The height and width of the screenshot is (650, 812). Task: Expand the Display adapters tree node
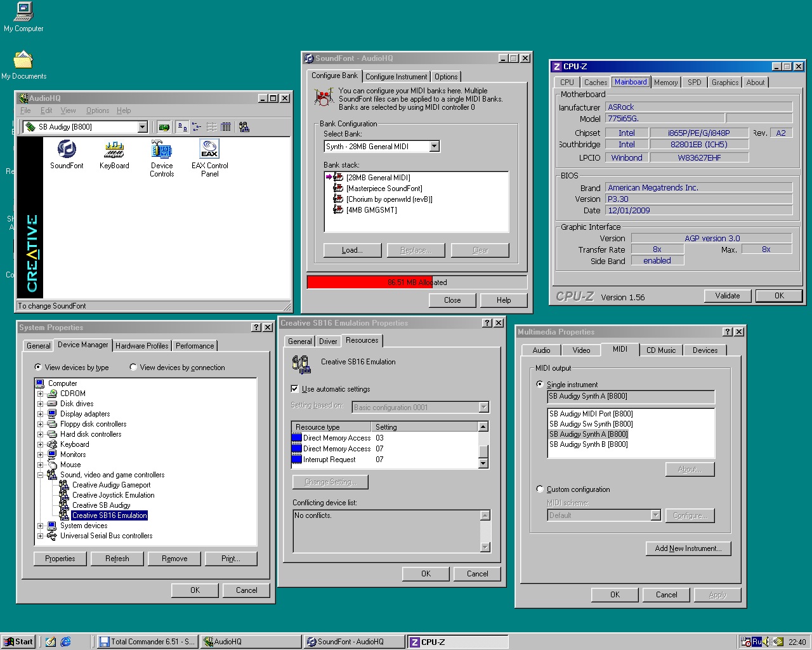click(40, 414)
